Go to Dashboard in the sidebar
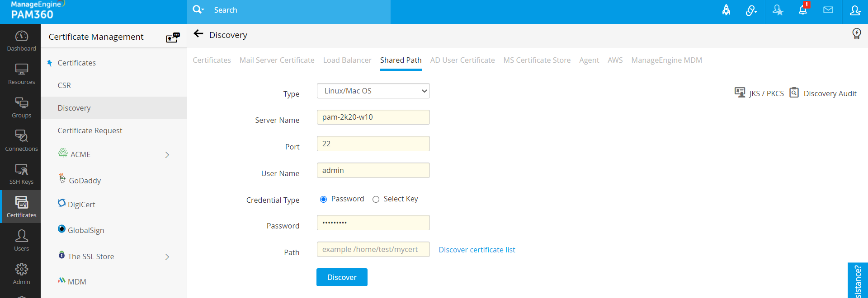868x298 pixels. point(21,41)
